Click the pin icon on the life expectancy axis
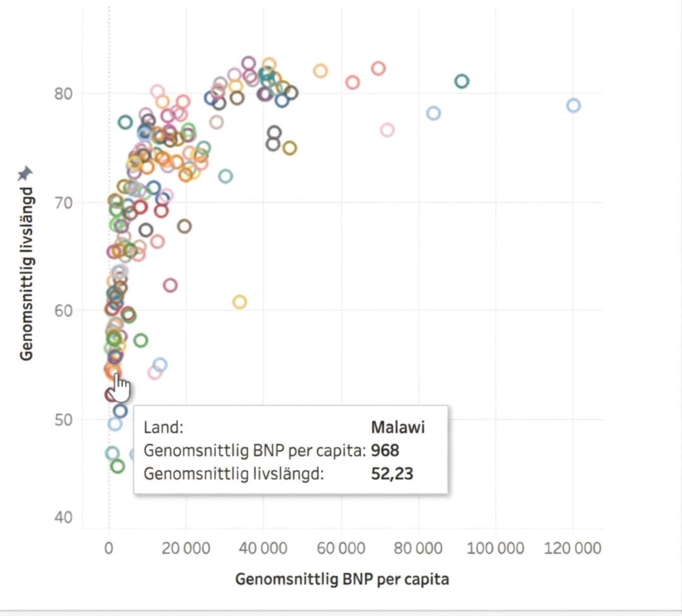 25,174
